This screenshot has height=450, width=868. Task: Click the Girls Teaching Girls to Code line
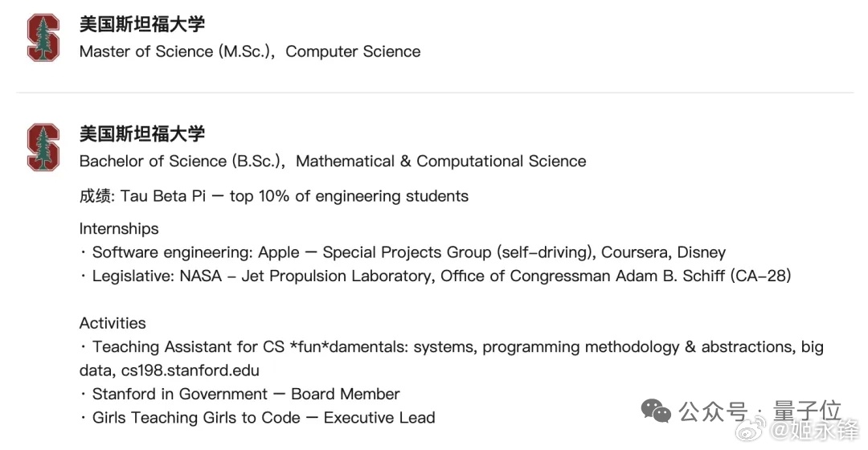(x=263, y=418)
